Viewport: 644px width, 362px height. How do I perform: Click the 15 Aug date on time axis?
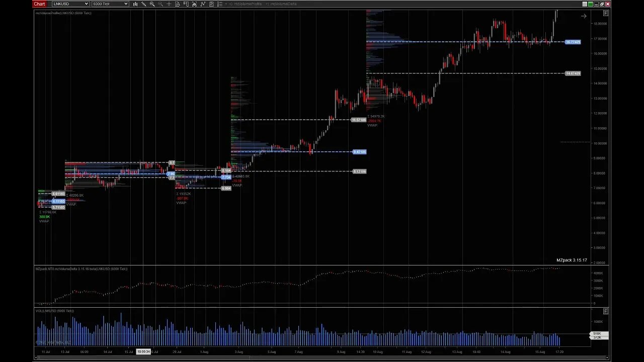point(540,352)
